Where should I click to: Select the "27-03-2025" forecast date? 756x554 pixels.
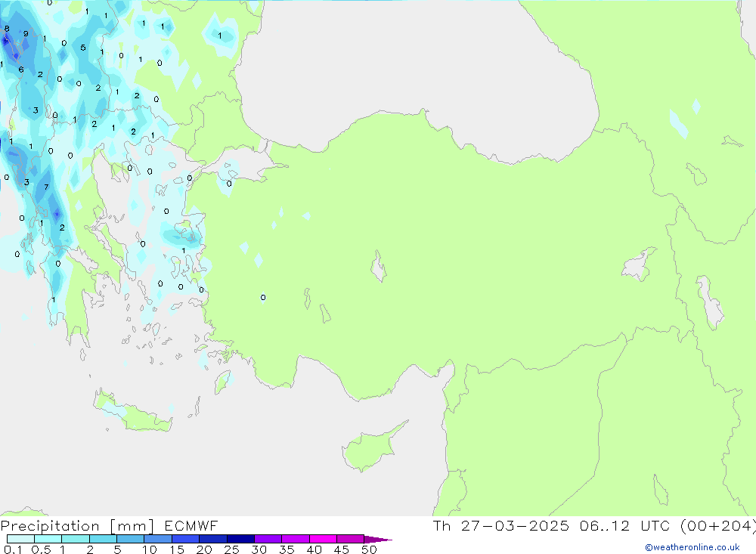coord(514,526)
